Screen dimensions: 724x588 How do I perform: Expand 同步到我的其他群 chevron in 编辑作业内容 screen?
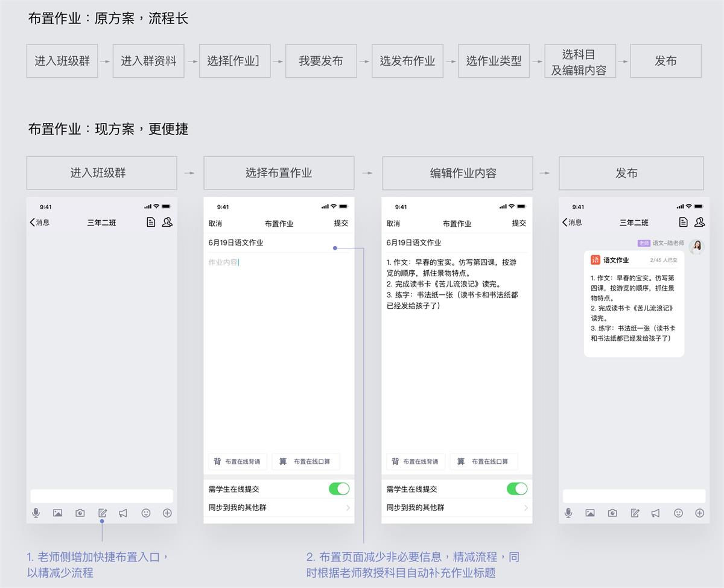(526, 508)
